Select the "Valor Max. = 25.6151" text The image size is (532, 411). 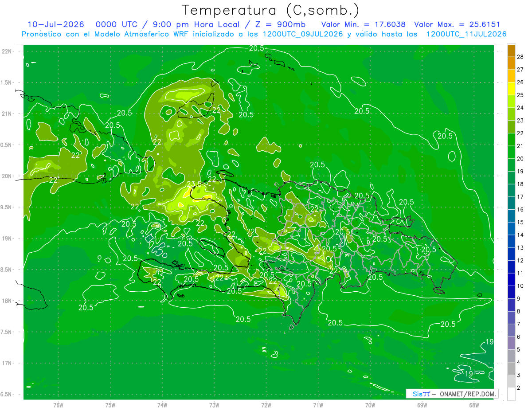(x=457, y=24)
